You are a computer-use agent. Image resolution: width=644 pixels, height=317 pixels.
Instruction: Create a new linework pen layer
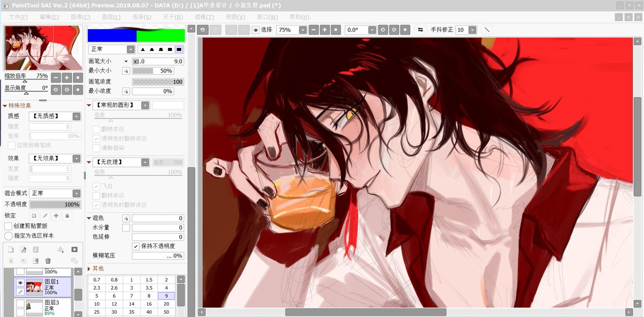[x=24, y=250]
